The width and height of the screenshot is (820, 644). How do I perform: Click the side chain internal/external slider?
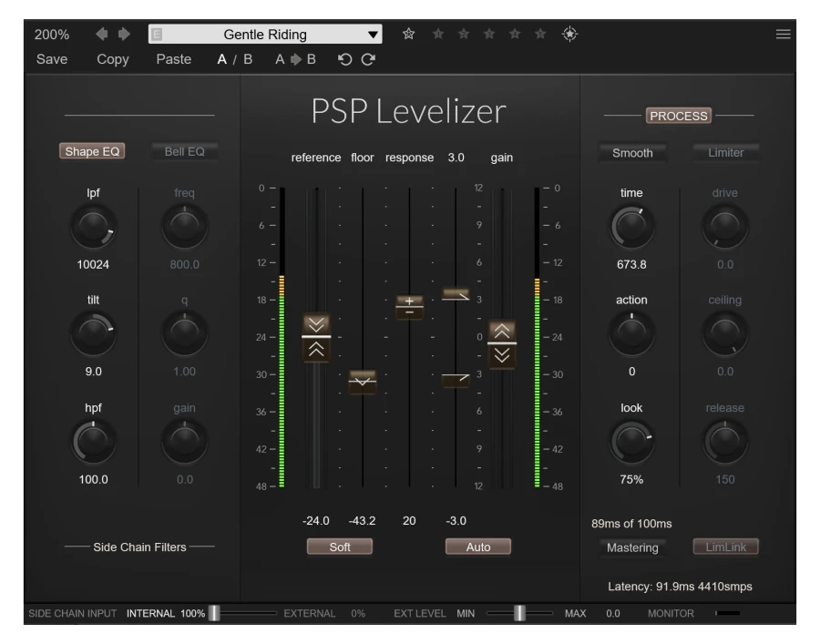[214, 613]
